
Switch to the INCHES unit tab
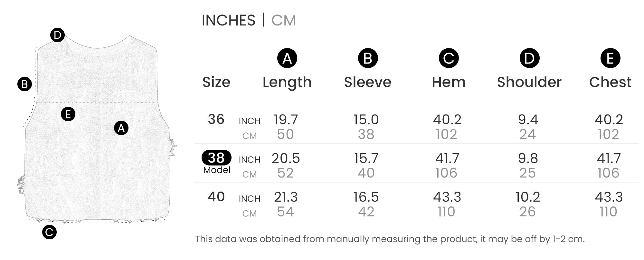pyautogui.click(x=228, y=20)
